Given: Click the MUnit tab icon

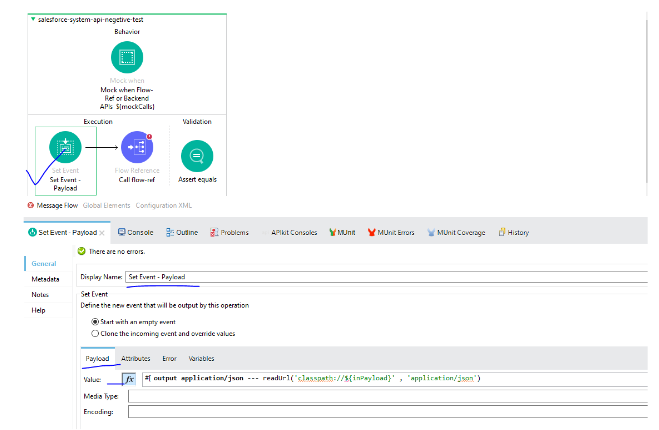Looking at the screenshot, I should (332, 232).
